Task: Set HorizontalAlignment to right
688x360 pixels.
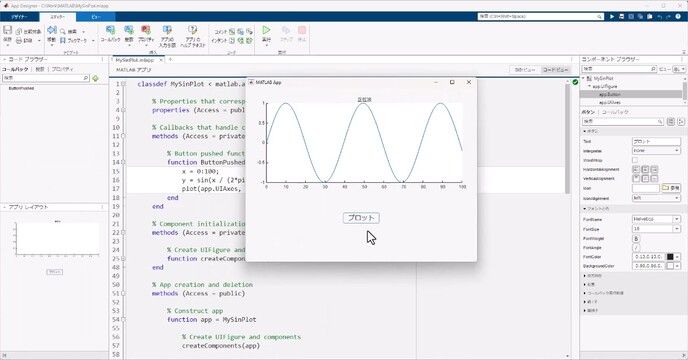Action: click(x=654, y=169)
